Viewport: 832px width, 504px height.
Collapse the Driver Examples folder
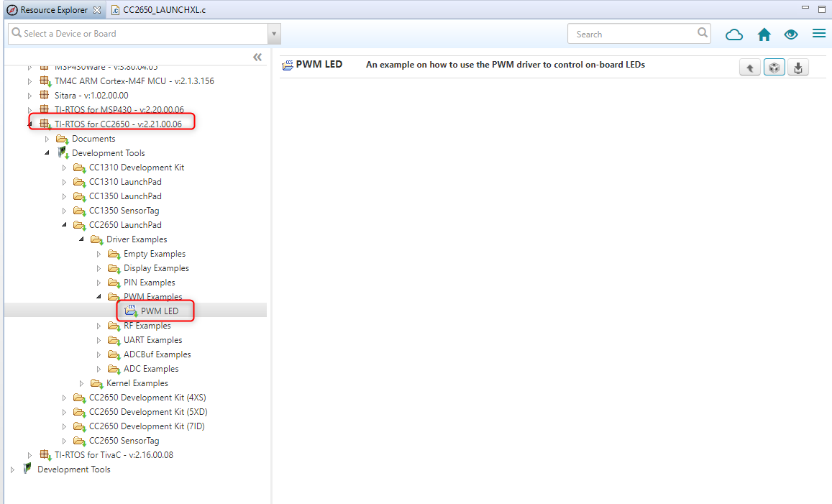81,239
